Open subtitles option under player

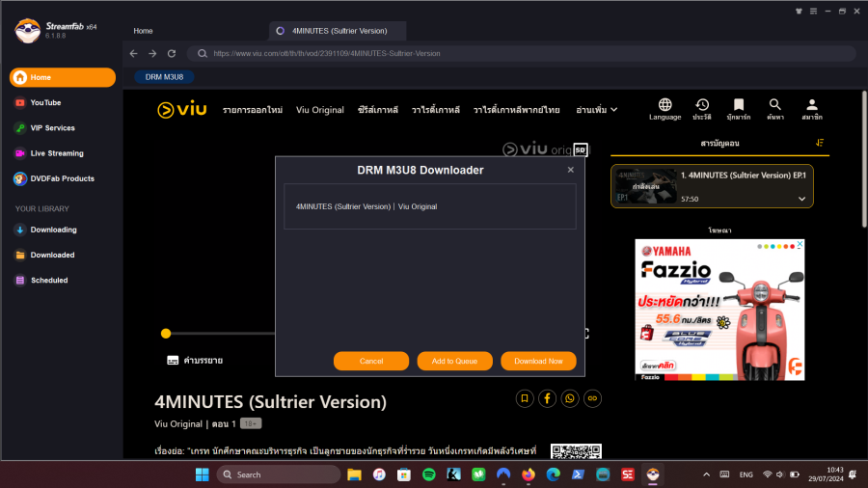(x=195, y=360)
